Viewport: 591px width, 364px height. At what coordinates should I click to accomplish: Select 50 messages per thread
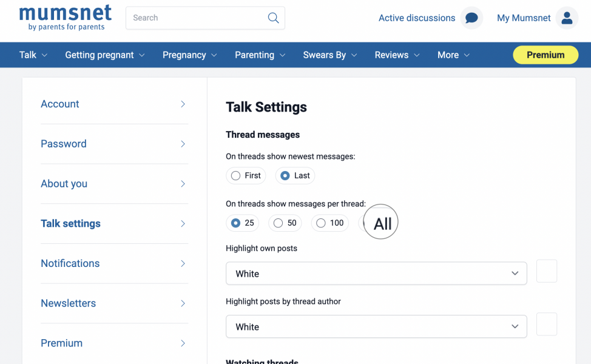point(279,223)
